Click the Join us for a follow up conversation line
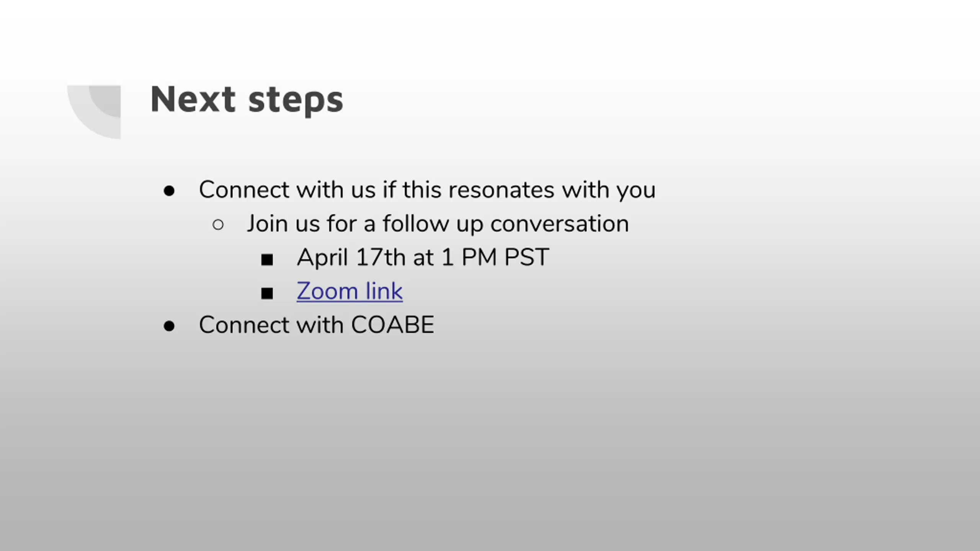 click(438, 223)
